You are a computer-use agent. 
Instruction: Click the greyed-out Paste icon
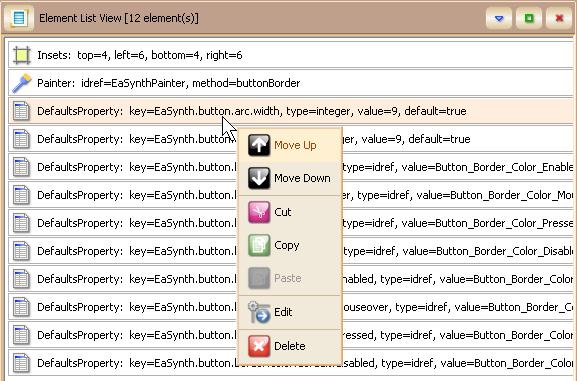coord(259,278)
